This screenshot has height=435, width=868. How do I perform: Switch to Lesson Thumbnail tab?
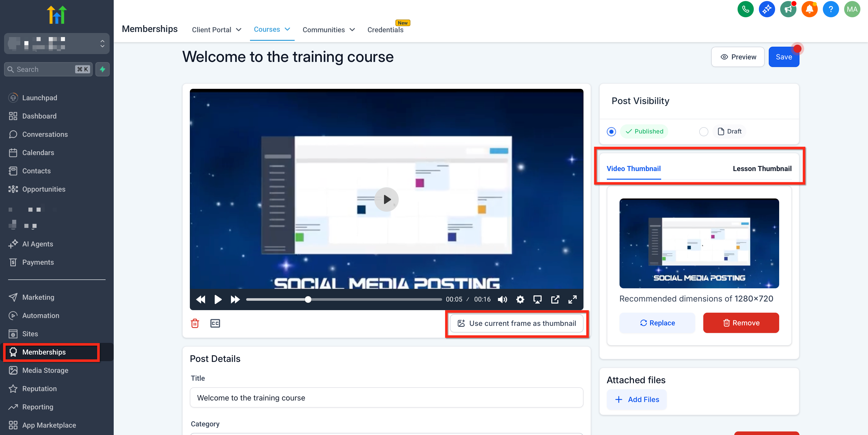pos(762,169)
